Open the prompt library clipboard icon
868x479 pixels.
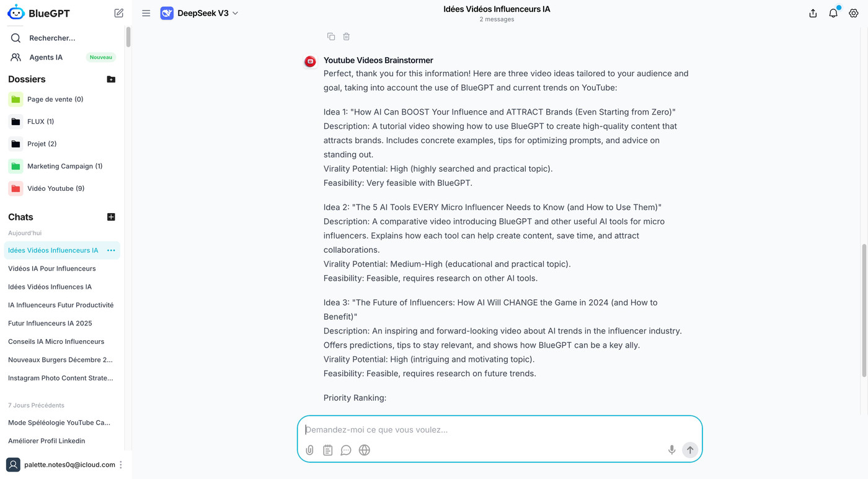pyautogui.click(x=328, y=450)
